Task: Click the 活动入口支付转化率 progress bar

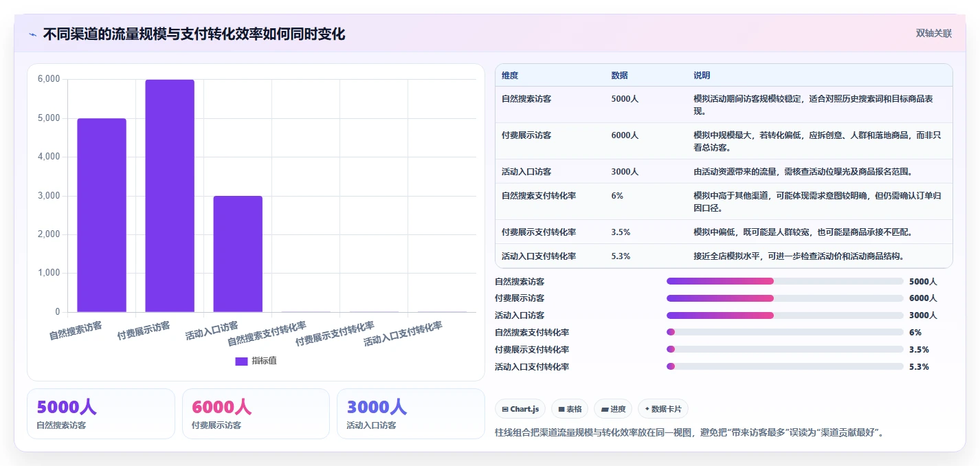Action: tap(785, 366)
